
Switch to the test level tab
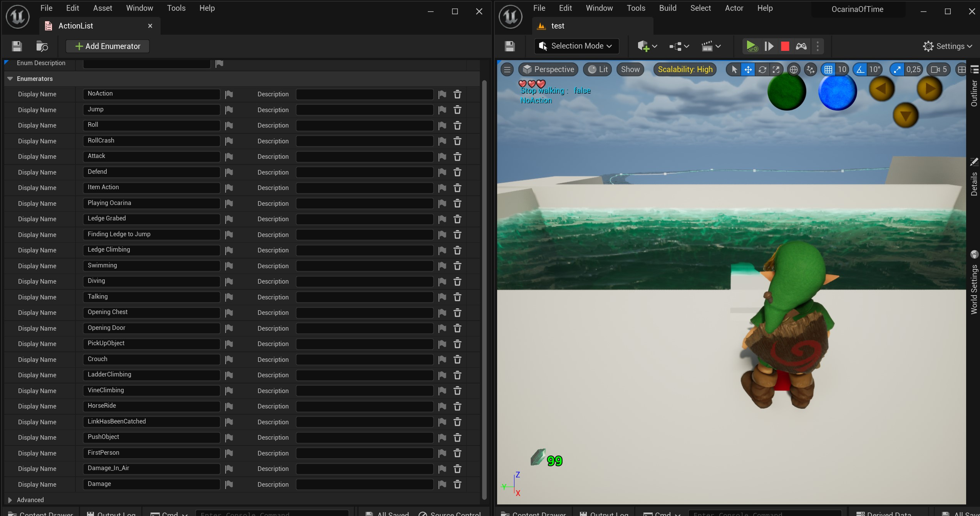point(593,26)
